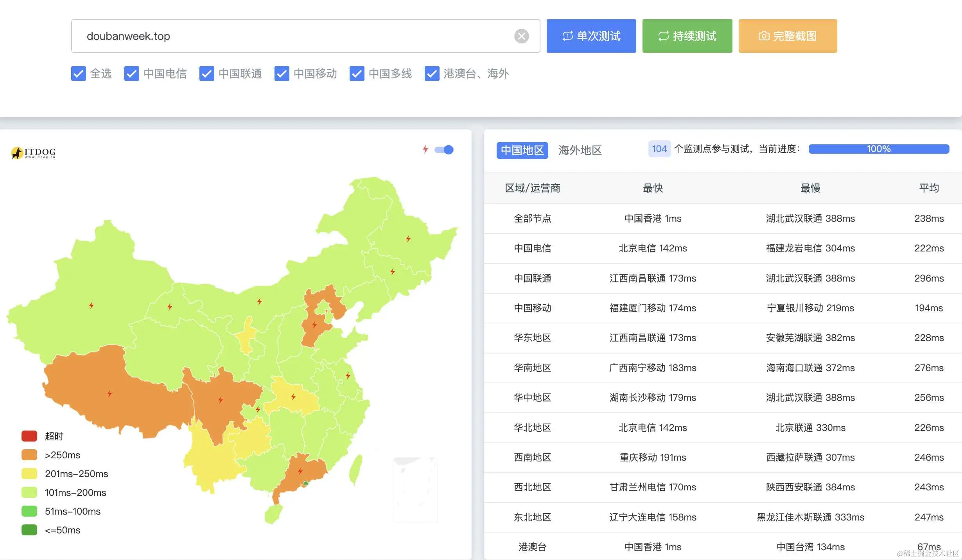Click lightning marker on Sichuan region
962x560 pixels.
pyautogui.click(x=221, y=400)
